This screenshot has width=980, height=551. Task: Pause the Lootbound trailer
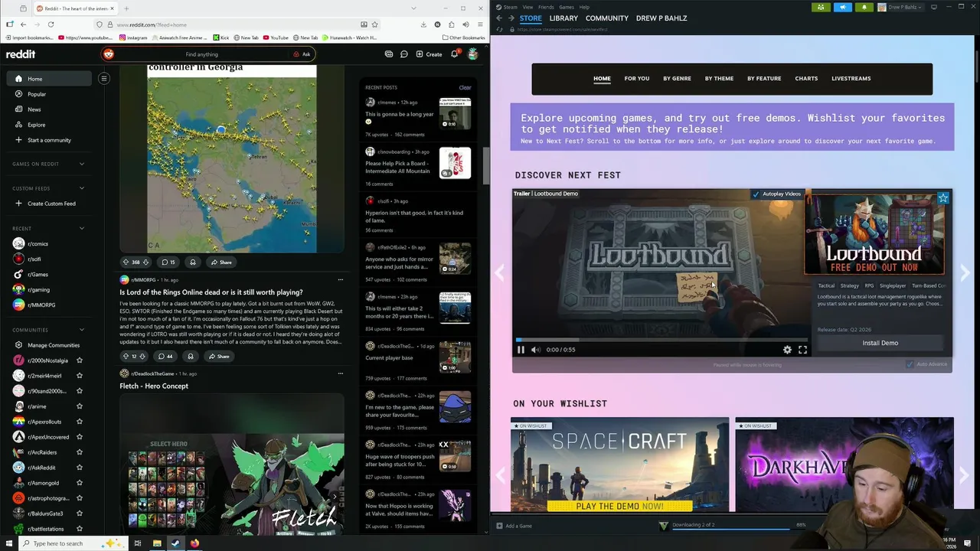pos(521,350)
